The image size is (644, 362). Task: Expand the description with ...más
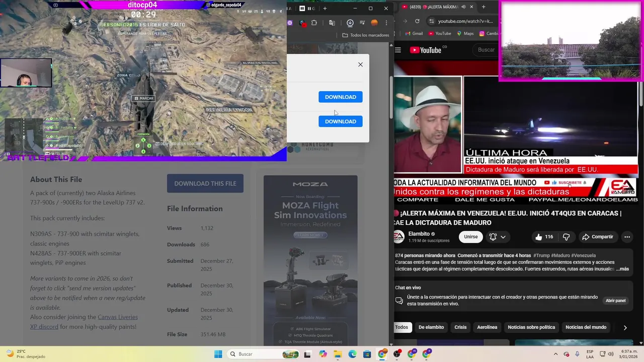coord(622,269)
